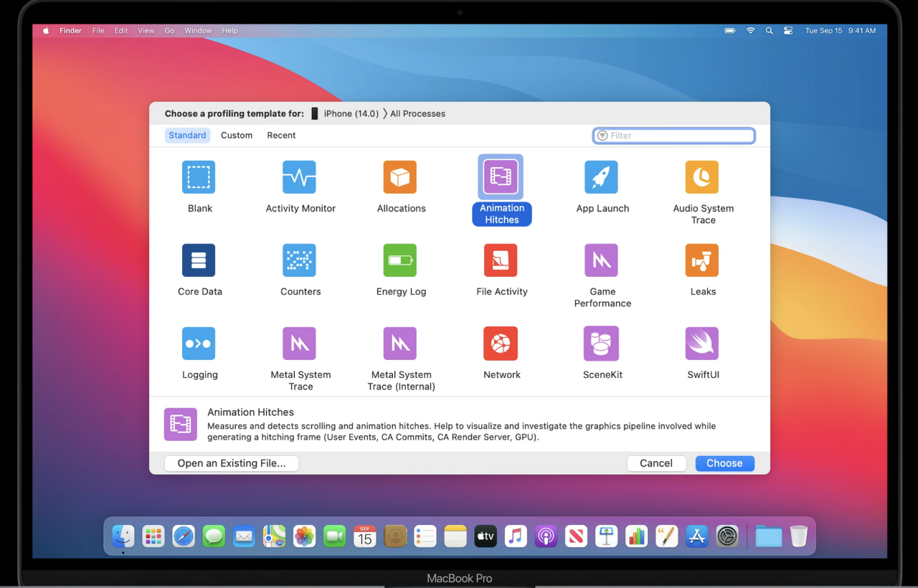The width and height of the screenshot is (918, 588).
Task: Open Xcode-related App Store in Dock
Action: coord(697,536)
